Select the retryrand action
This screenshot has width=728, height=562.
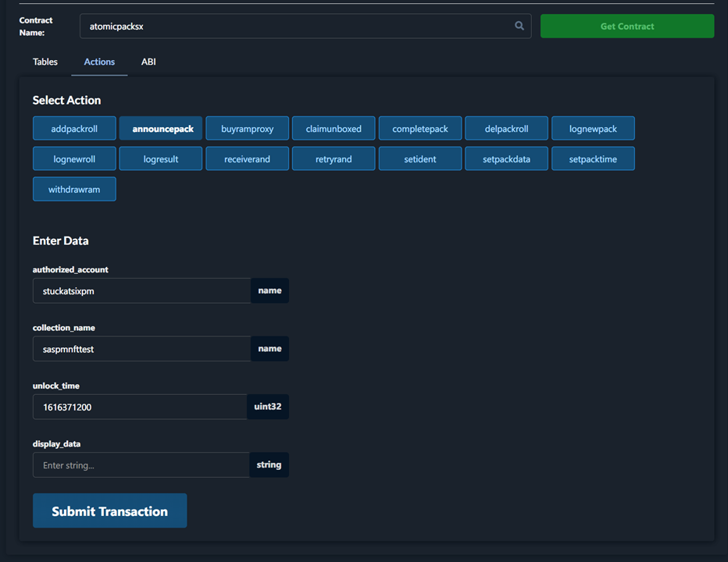pyautogui.click(x=334, y=158)
